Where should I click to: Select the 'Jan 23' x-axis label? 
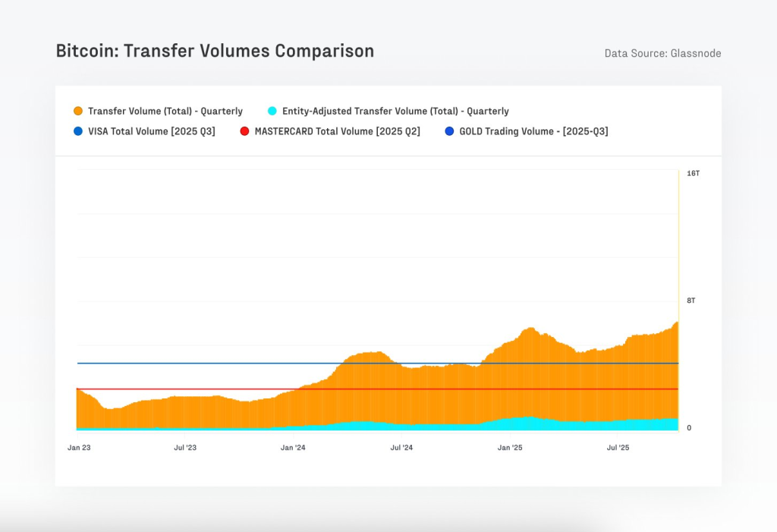79,448
